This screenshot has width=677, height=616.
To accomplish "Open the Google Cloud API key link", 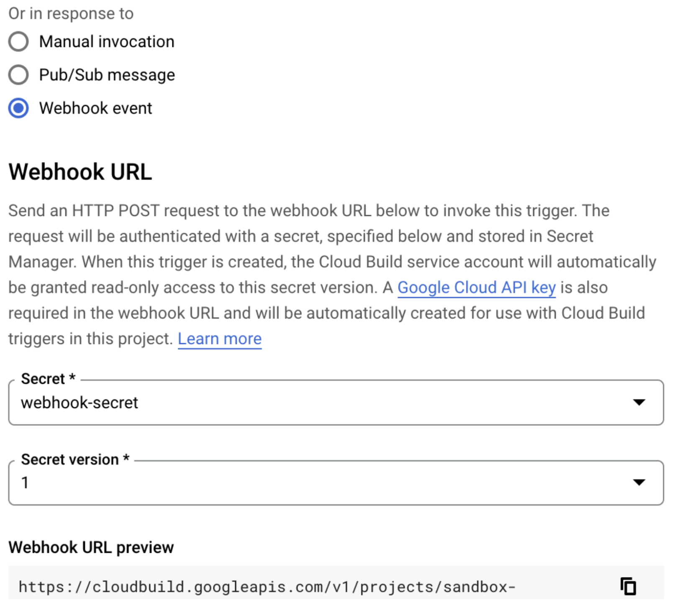I will tap(476, 288).
